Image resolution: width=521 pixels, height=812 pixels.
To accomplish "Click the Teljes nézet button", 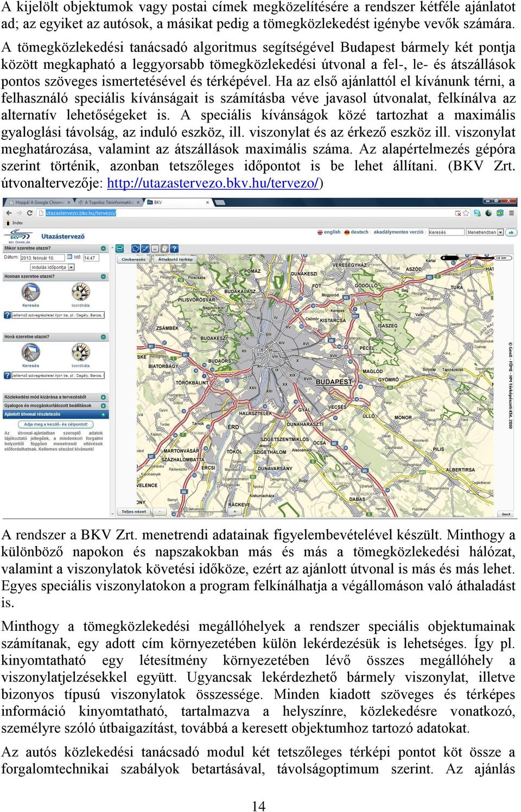I will click(x=134, y=512).
